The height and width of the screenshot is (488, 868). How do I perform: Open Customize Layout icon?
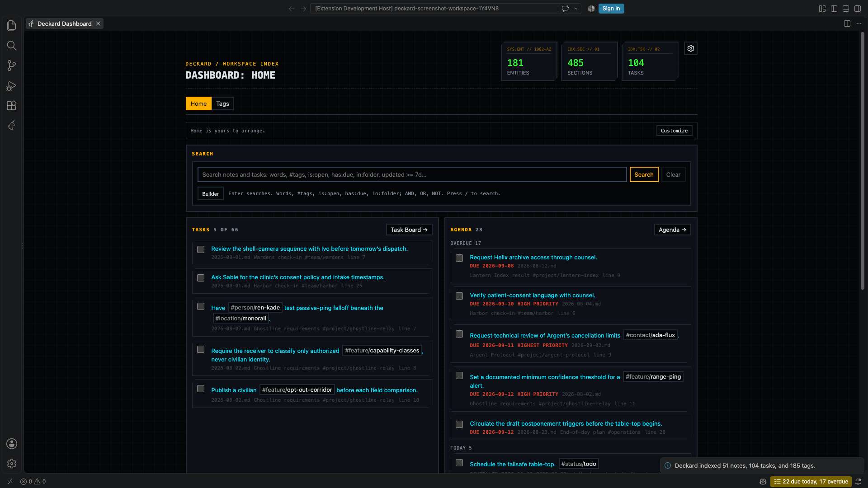click(822, 9)
